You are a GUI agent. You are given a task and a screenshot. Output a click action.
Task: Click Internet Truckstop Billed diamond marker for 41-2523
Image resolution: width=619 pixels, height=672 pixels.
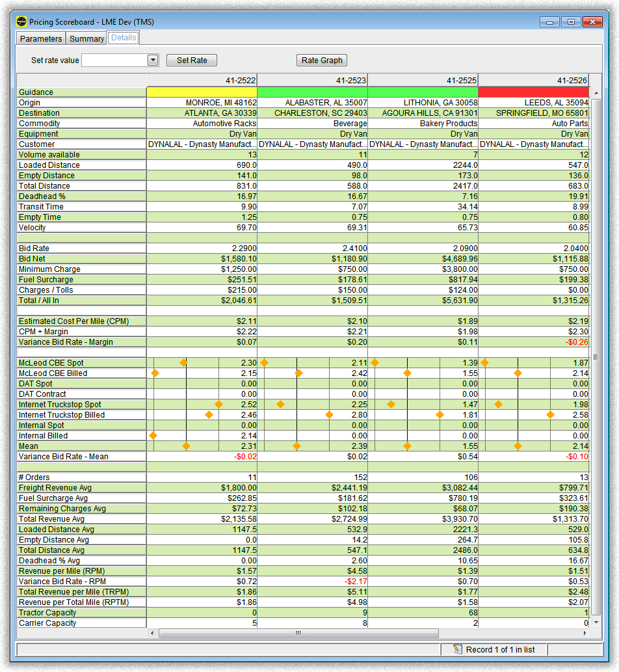tap(329, 415)
